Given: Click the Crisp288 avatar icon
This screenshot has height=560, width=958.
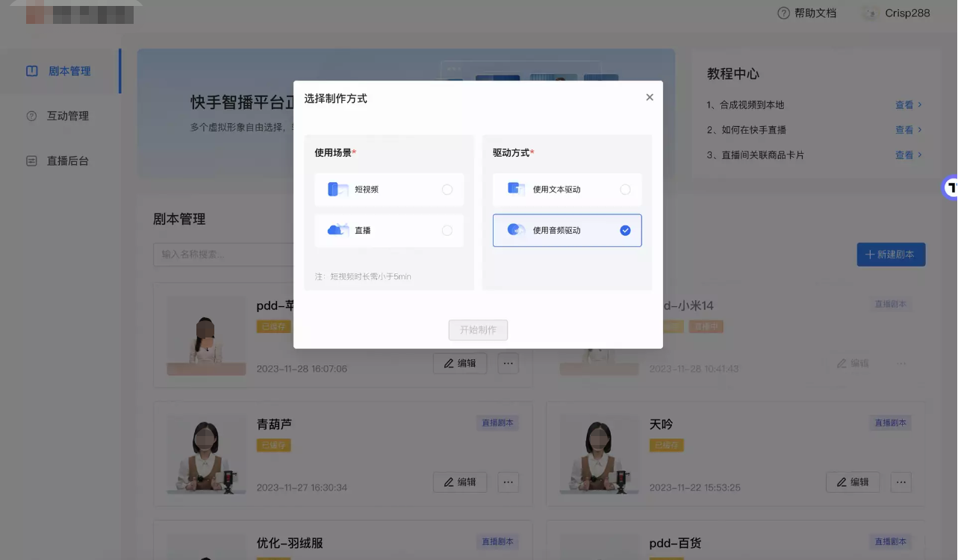Looking at the screenshot, I should (x=871, y=13).
